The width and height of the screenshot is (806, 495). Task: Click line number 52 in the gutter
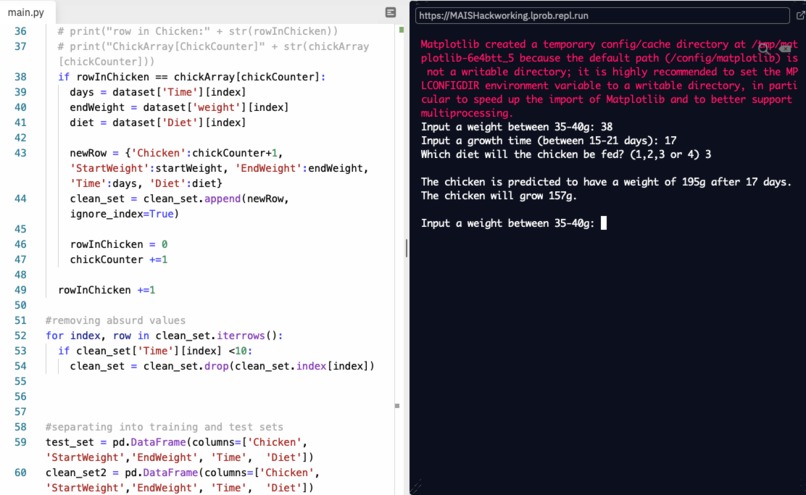tap(21, 336)
